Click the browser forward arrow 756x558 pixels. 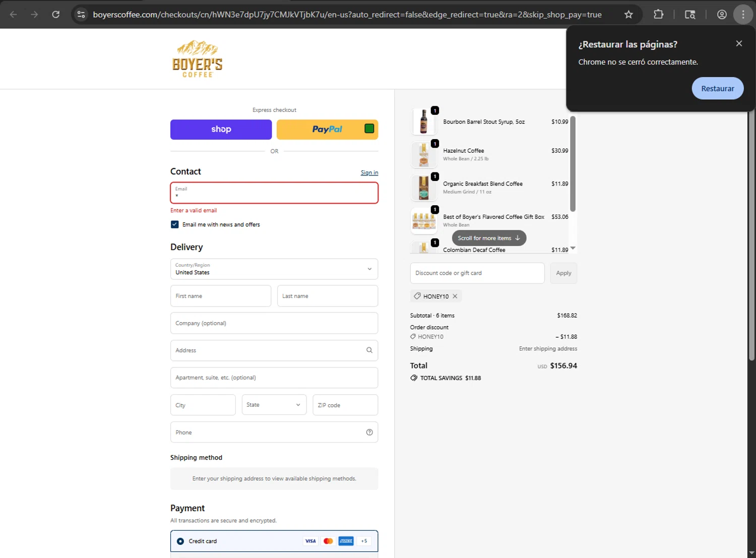34,14
